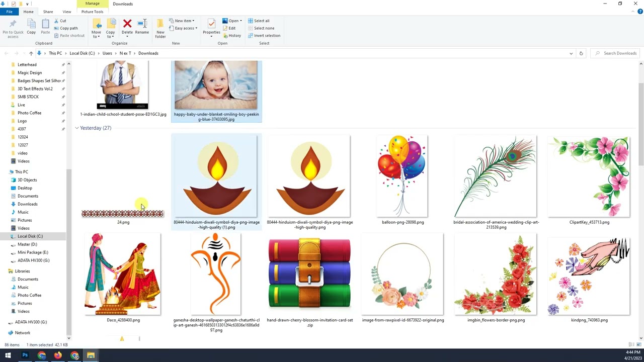644x362 pixels.
Task: Open the Open button dropdown arrow
Action: click(x=241, y=21)
